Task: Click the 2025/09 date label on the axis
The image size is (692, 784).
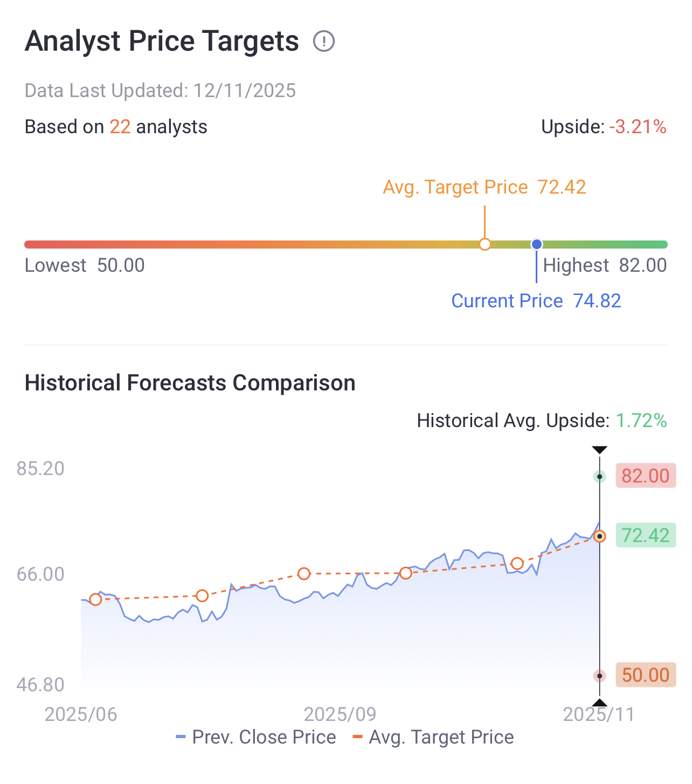Action: 340,714
